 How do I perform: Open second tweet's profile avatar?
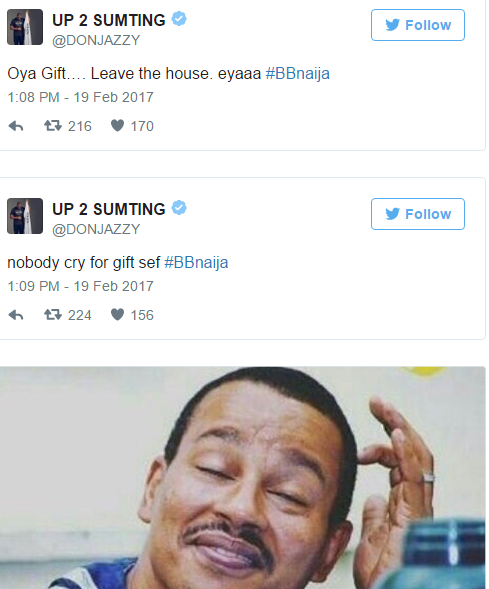(x=25, y=216)
